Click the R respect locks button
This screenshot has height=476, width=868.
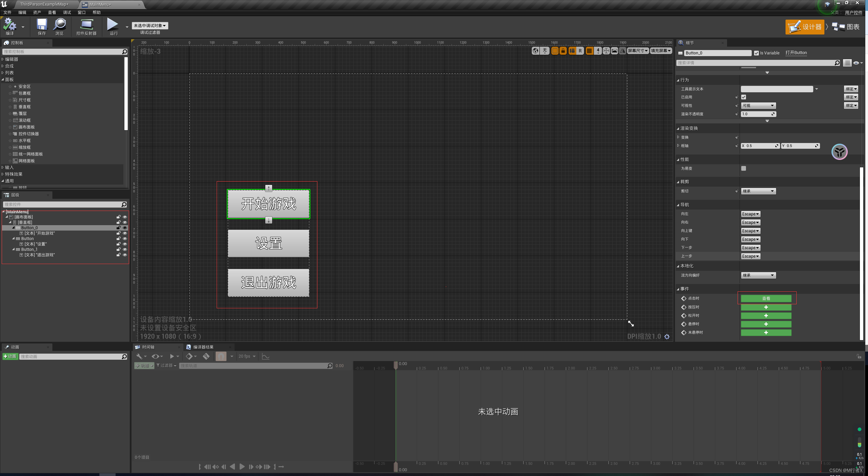(x=580, y=51)
